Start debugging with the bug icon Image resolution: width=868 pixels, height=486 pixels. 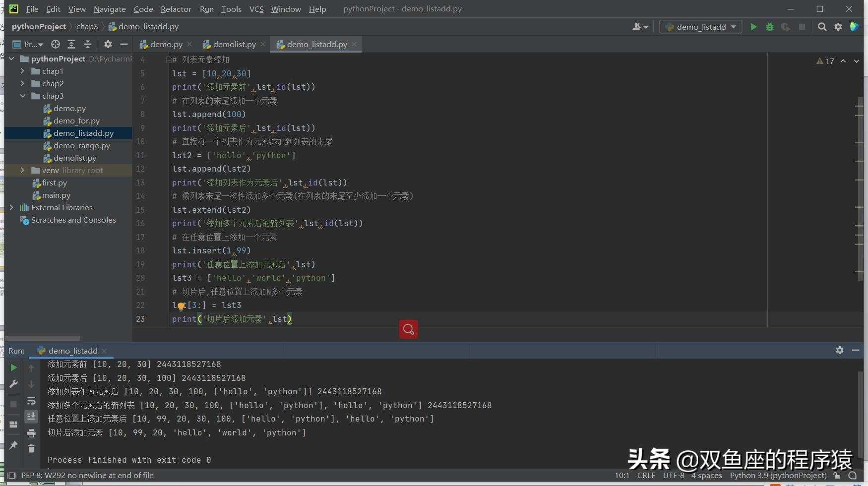770,27
